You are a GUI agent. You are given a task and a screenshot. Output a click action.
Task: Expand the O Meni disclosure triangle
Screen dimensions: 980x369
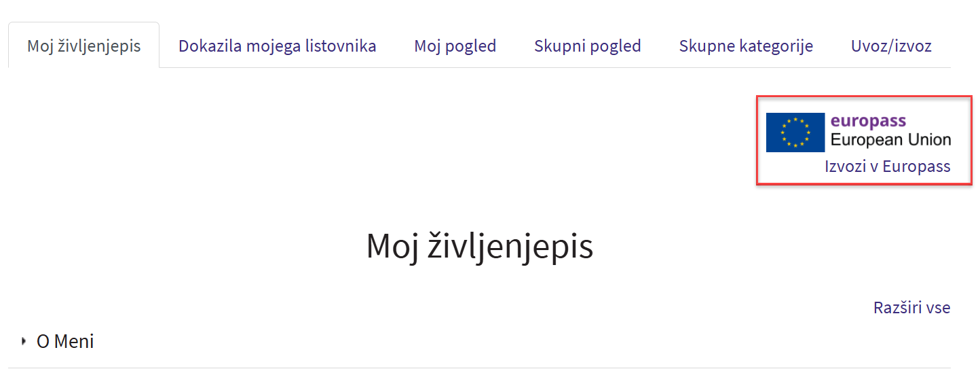(x=24, y=340)
